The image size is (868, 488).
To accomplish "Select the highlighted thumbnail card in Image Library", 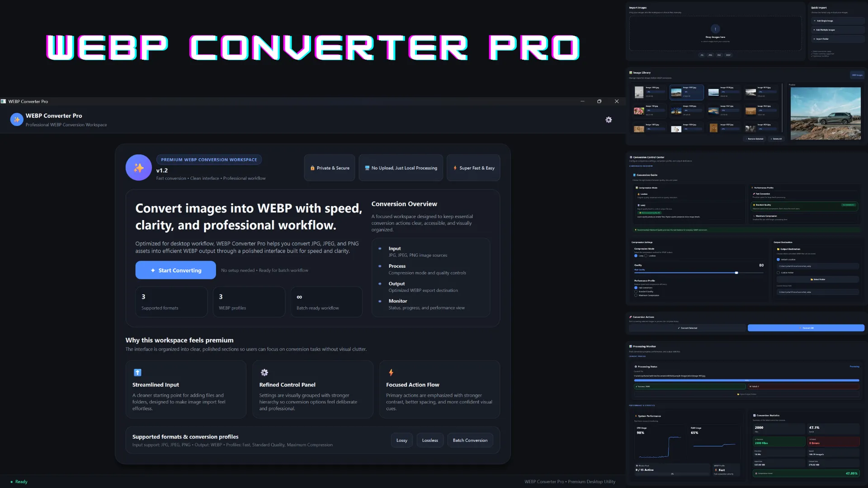I will 686,92.
